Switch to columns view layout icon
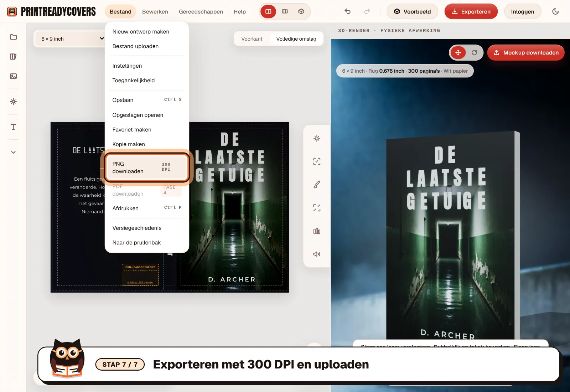This screenshot has width=570, height=392. [x=285, y=12]
